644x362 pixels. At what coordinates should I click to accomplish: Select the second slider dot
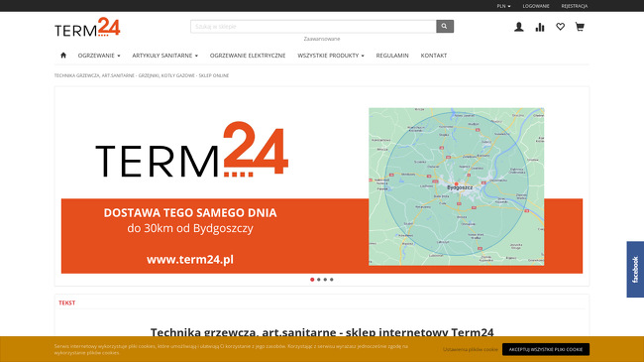pos(319,280)
